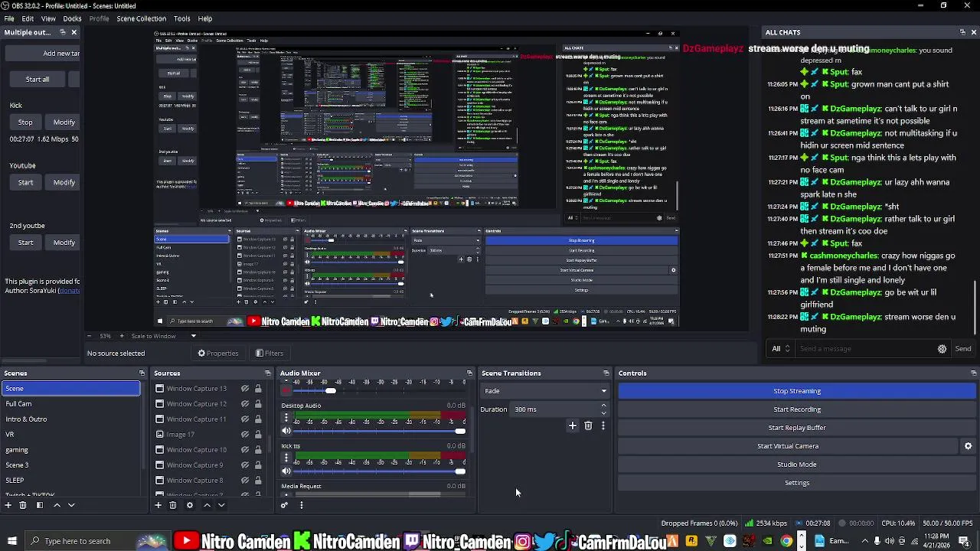Pop out the Audio Mixer dock
This screenshot has height=551, width=980.
(469, 373)
